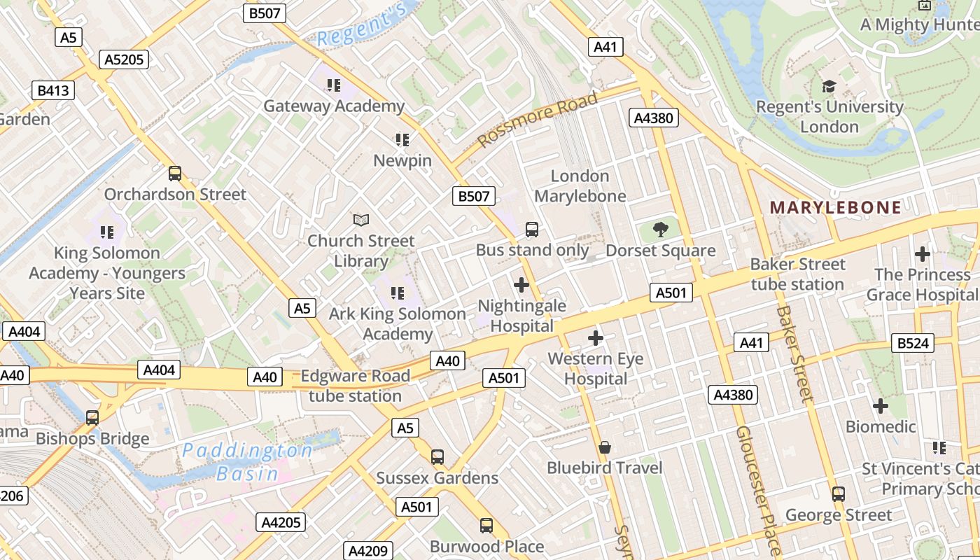Select the Princess Grace Hospital cross icon
Screen dimensions: 980x560
click(923, 253)
